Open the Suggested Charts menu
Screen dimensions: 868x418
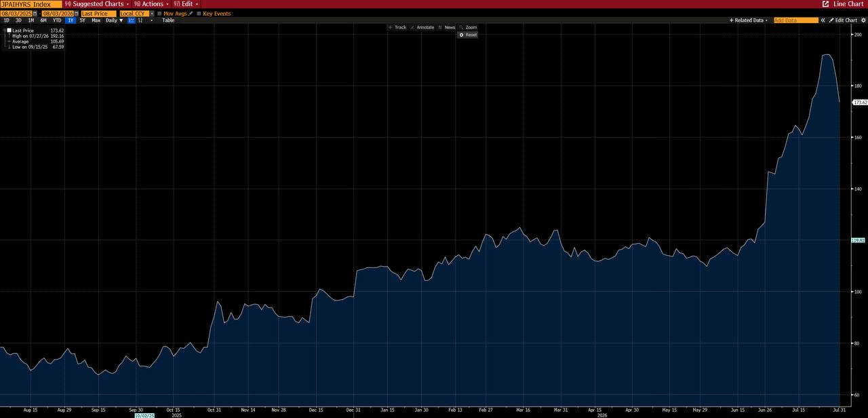pyautogui.click(x=97, y=4)
